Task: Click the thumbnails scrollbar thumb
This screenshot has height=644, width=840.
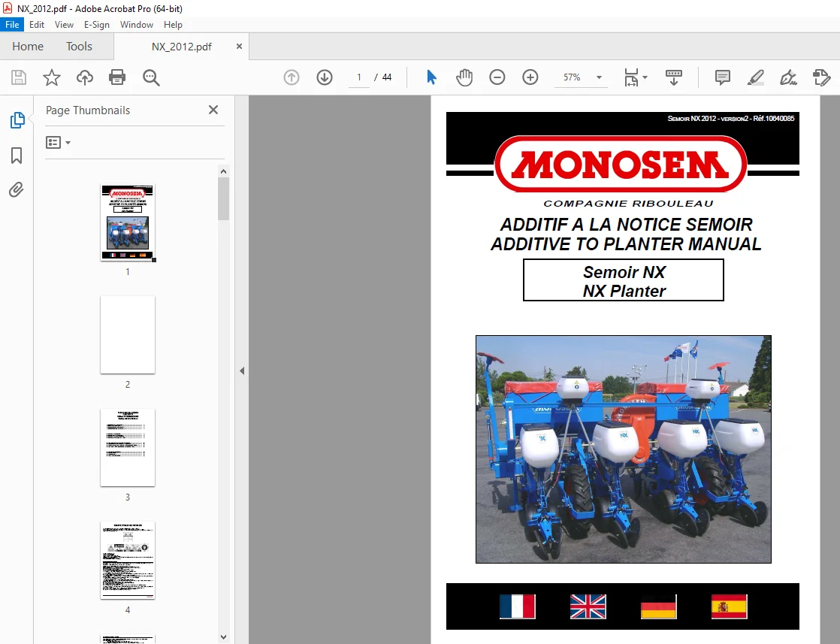Action: (x=223, y=199)
